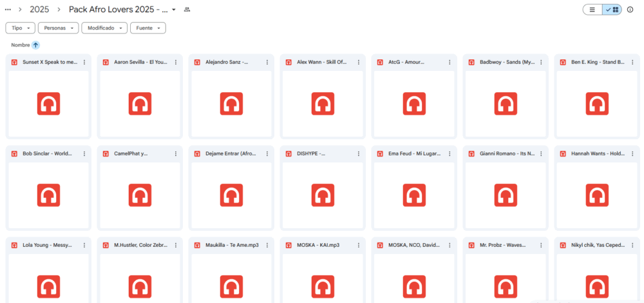Select Alex Wann - Skill Of thumbnail
The width and height of the screenshot is (644, 303).
[323, 104]
